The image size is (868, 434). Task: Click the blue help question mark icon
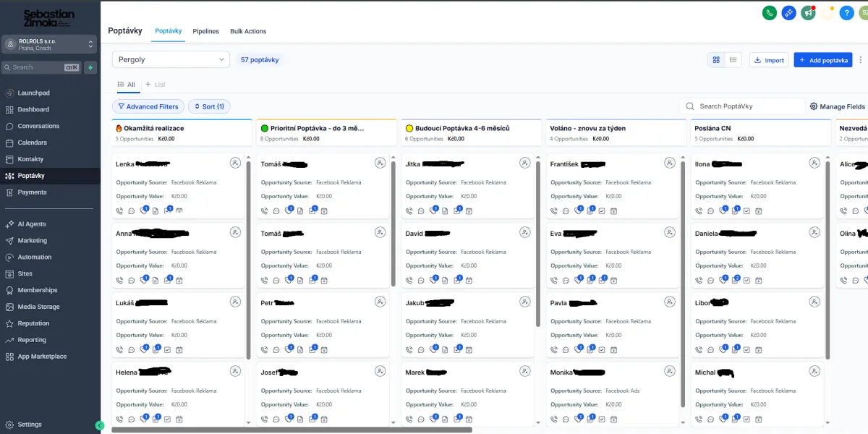(846, 13)
